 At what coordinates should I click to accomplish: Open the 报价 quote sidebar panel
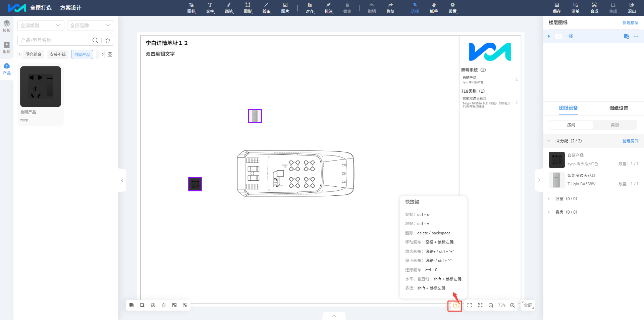pyautogui.click(x=7, y=47)
